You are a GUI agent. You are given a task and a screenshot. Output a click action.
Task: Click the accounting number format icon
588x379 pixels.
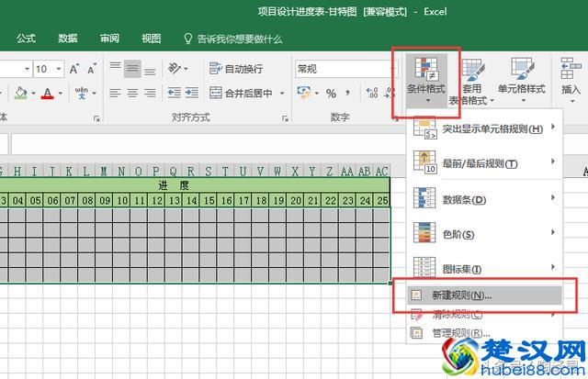coord(303,93)
